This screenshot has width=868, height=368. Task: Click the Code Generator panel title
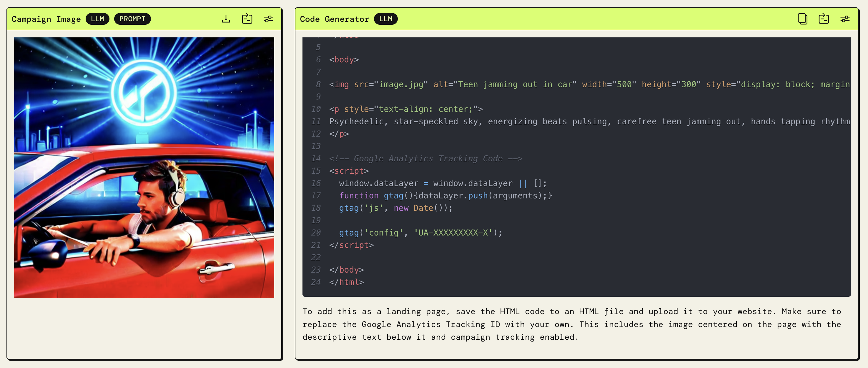click(334, 19)
